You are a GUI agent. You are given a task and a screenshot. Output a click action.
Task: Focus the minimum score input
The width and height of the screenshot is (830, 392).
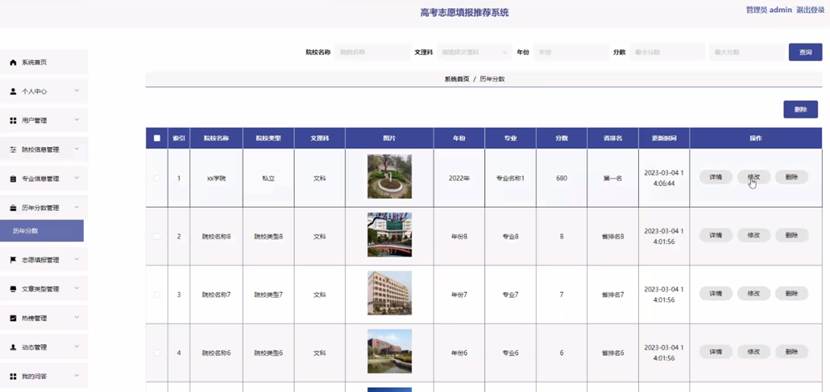667,52
